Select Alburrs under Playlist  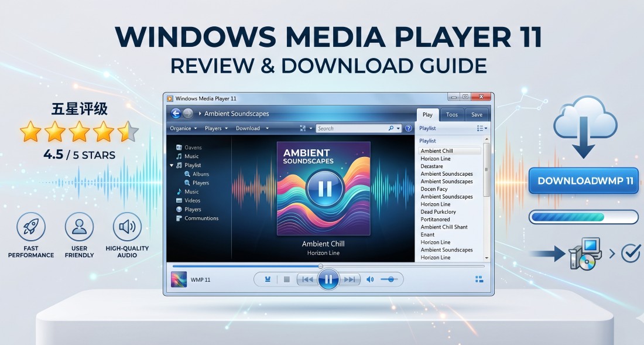pyautogui.click(x=197, y=174)
